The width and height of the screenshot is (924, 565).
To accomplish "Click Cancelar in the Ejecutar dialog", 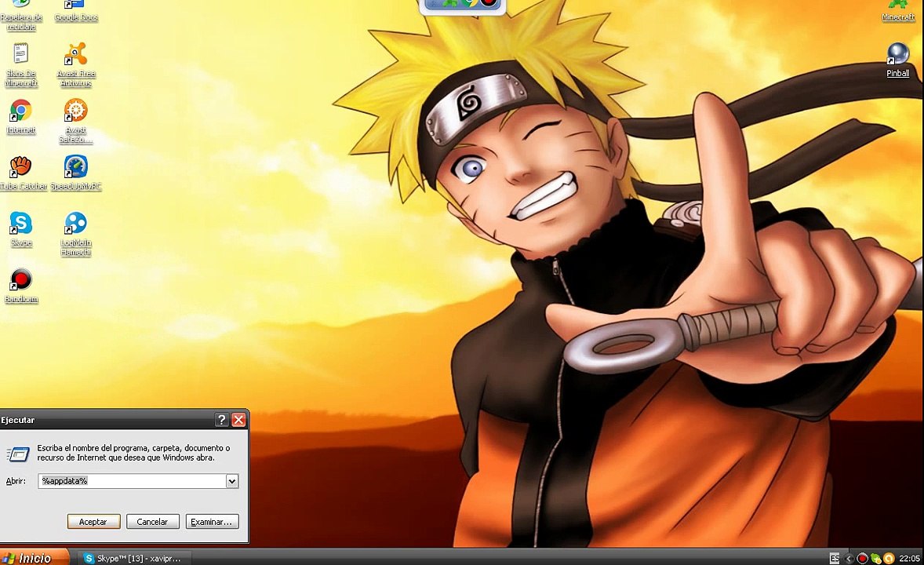I will 153,521.
